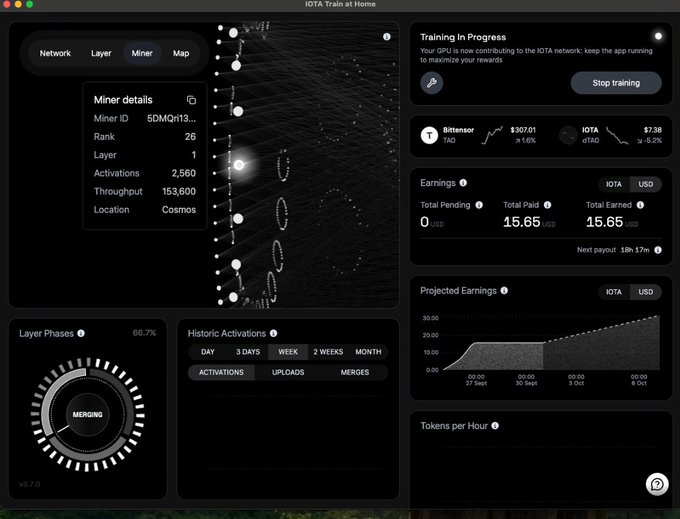Switch Earnings to USD currency
The height and width of the screenshot is (519, 680).
pyautogui.click(x=645, y=184)
